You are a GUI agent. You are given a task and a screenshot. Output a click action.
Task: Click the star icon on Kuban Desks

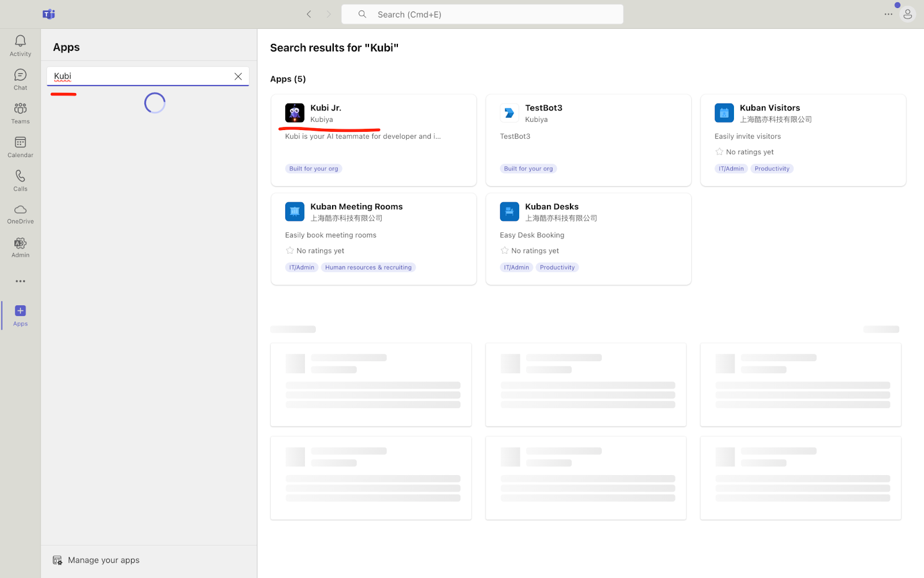tap(505, 251)
